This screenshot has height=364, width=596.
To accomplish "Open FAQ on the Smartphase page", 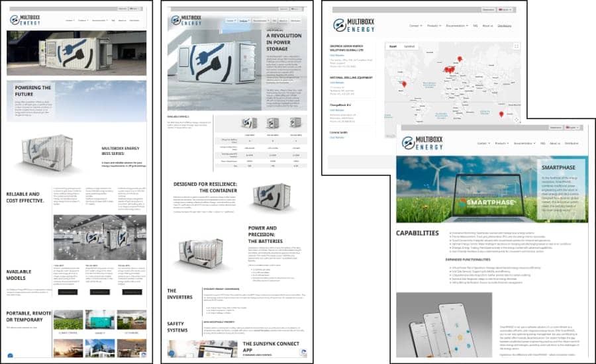I will 543,144.
